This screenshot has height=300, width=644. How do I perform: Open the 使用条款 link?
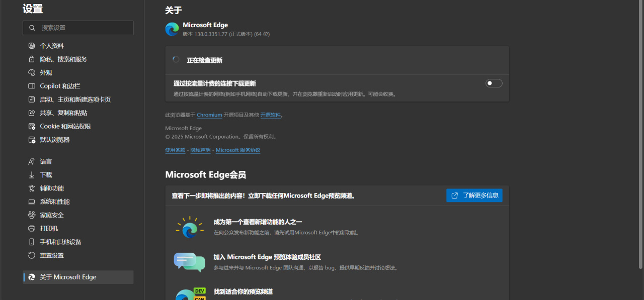(175, 150)
